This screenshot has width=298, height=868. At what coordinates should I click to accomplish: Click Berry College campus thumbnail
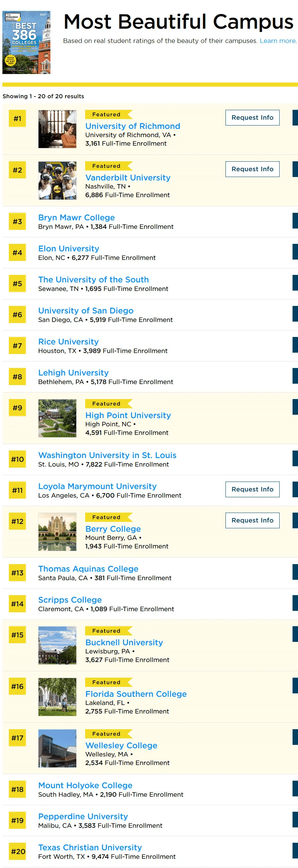click(57, 532)
